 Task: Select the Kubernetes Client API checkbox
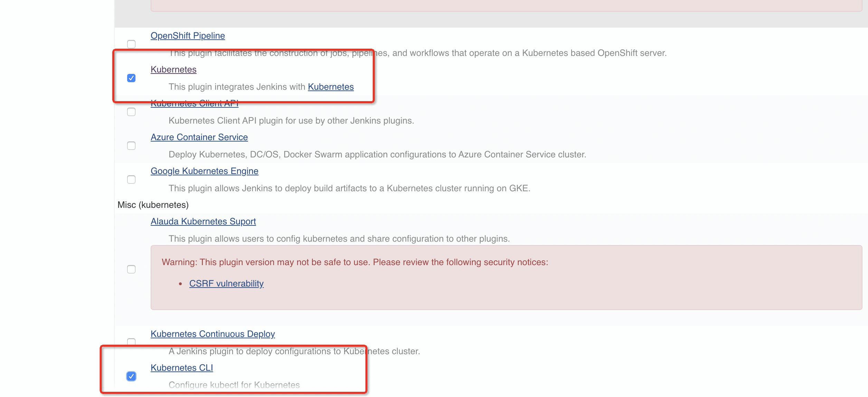coord(131,112)
